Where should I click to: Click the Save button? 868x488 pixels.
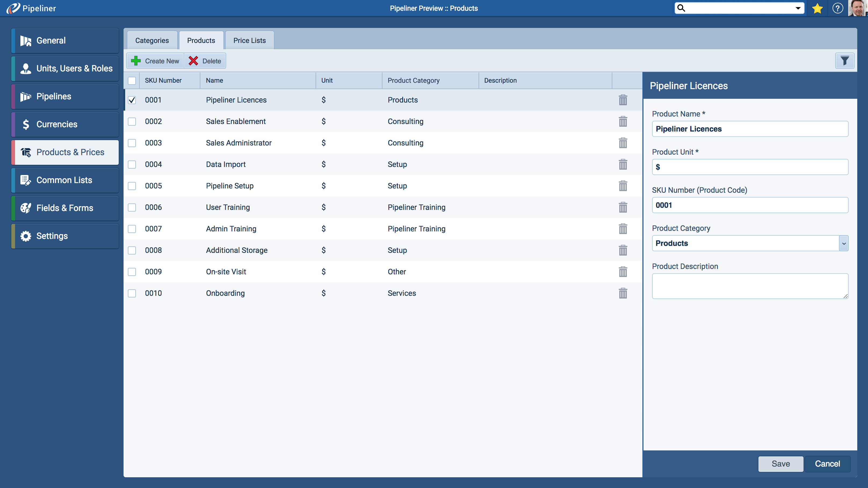[780, 464]
